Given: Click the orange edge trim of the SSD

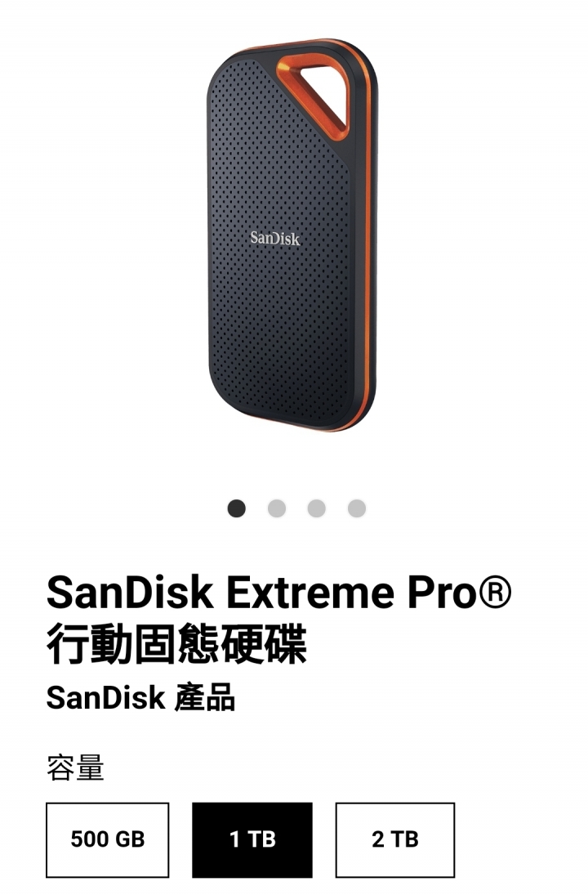Looking at the screenshot, I should pyautogui.click(x=367, y=239).
